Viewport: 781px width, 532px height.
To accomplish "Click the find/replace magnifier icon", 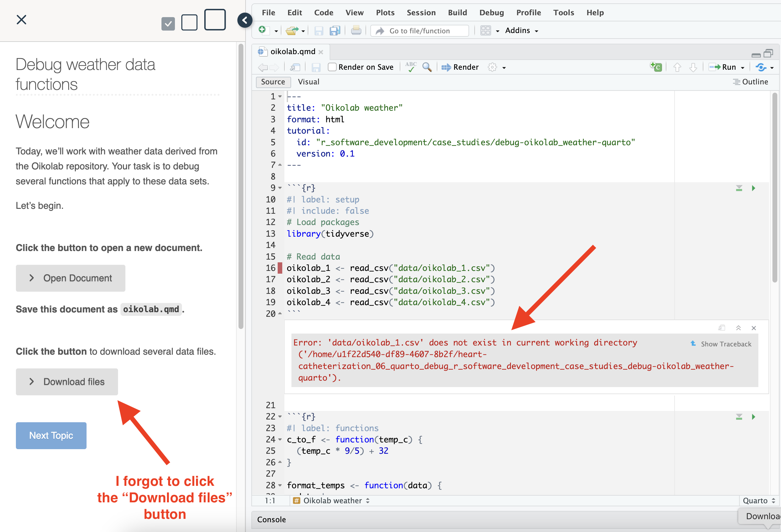I will click(x=427, y=67).
